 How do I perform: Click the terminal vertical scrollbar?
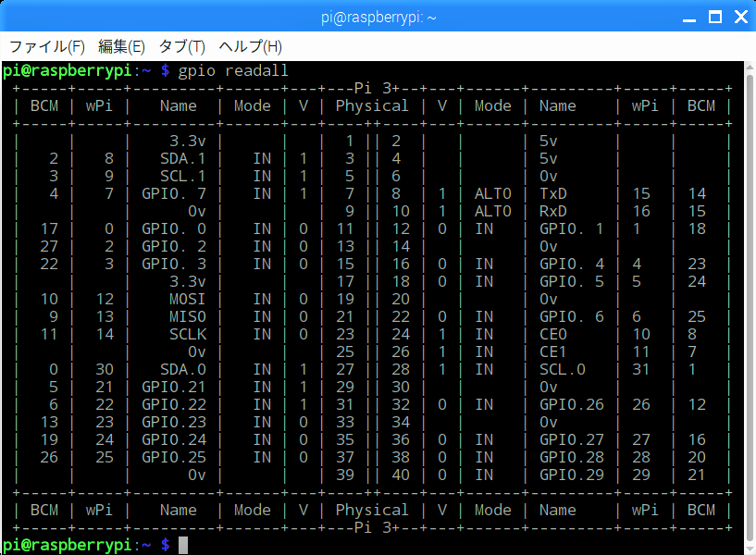750,307
